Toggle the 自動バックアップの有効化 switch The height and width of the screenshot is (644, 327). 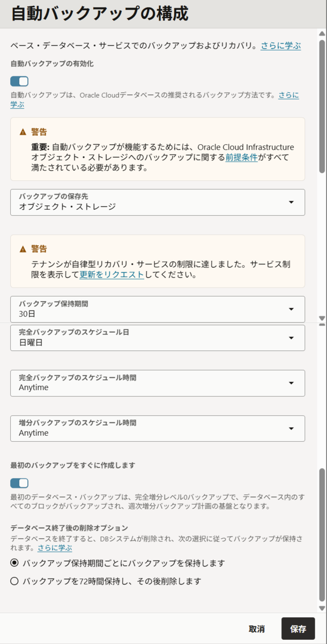click(19, 81)
